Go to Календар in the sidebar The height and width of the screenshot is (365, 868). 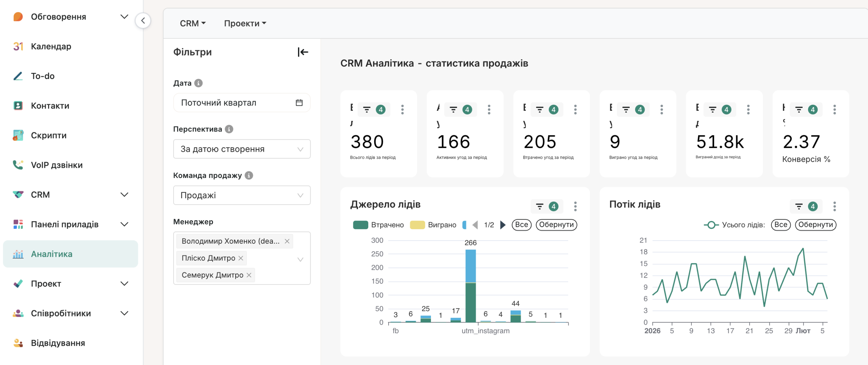pos(71,46)
